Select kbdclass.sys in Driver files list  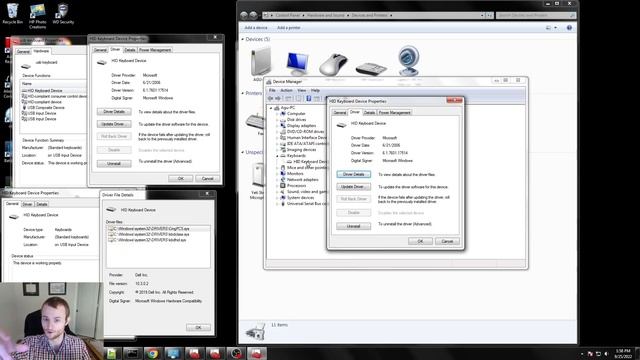pyautogui.click(x=149, y=234)
